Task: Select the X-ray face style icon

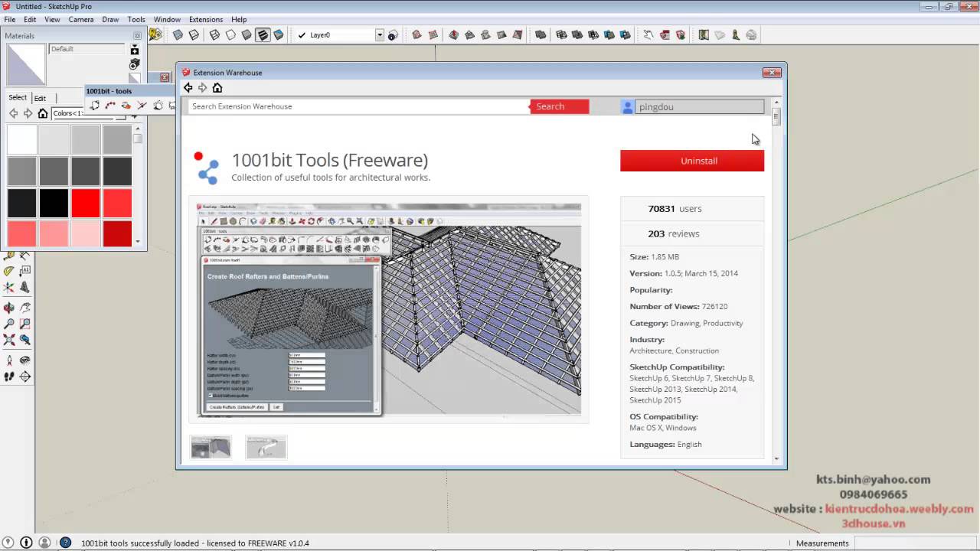Action: [178, 35]
